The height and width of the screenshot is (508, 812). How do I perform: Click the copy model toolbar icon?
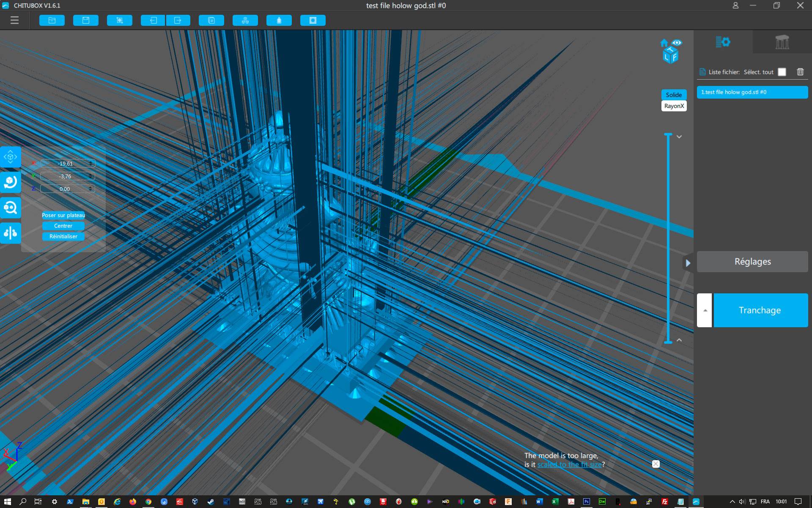pyautogui.click(x=211, y=20)
